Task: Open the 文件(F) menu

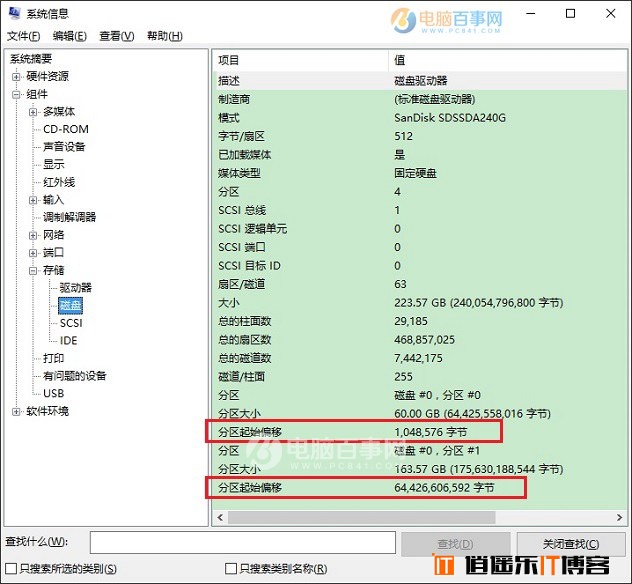Action: [23, 36]
